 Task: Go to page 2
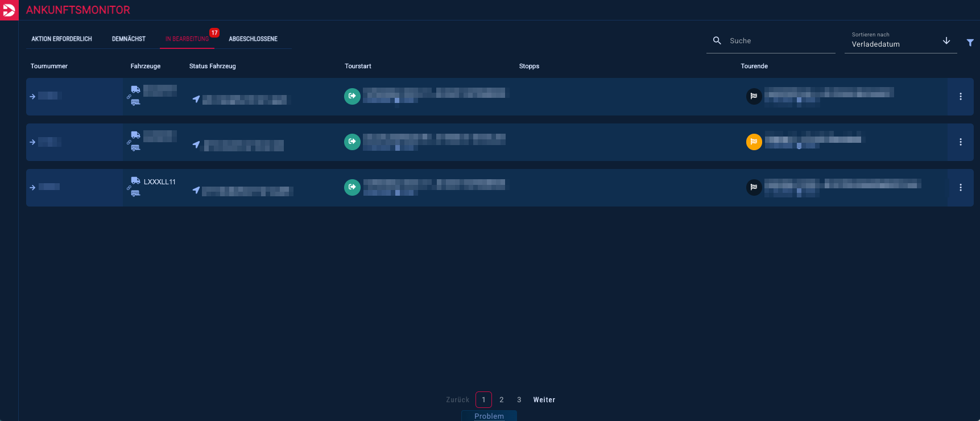(x=501, y=400)
